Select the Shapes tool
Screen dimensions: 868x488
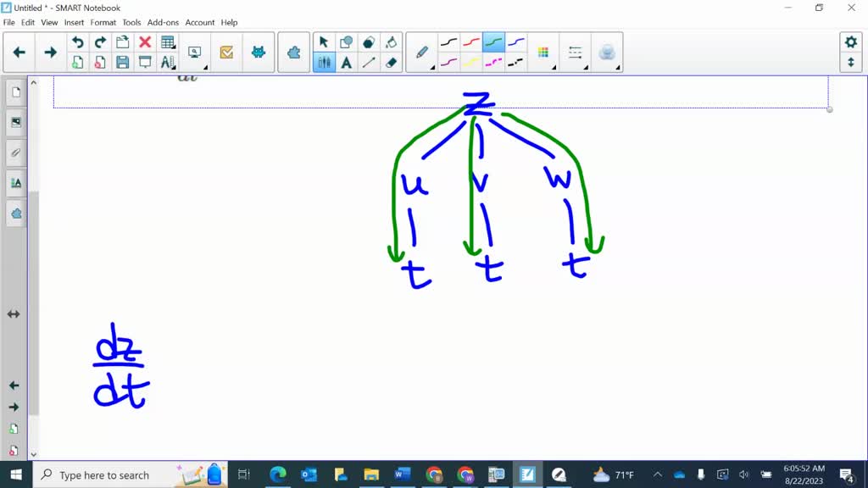click(x=348, y=41)
